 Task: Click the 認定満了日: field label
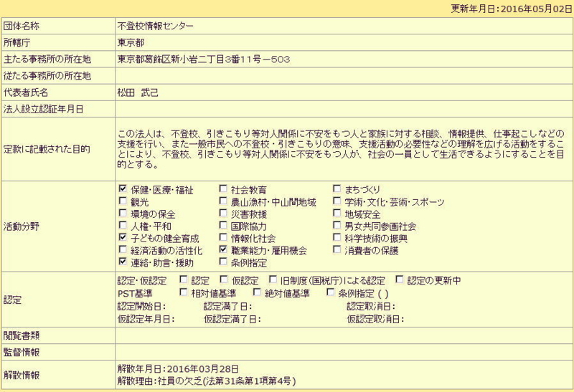pyautogui.click(x=227, y=307)
